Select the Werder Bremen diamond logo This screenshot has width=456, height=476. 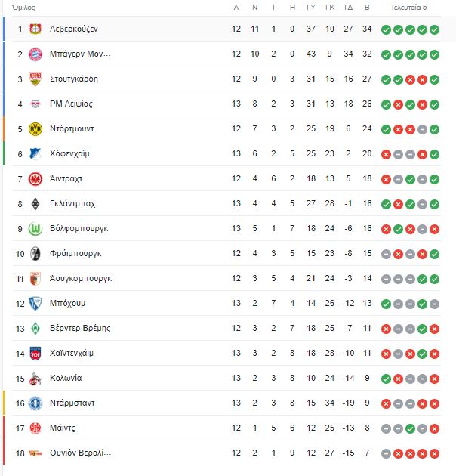35,329
